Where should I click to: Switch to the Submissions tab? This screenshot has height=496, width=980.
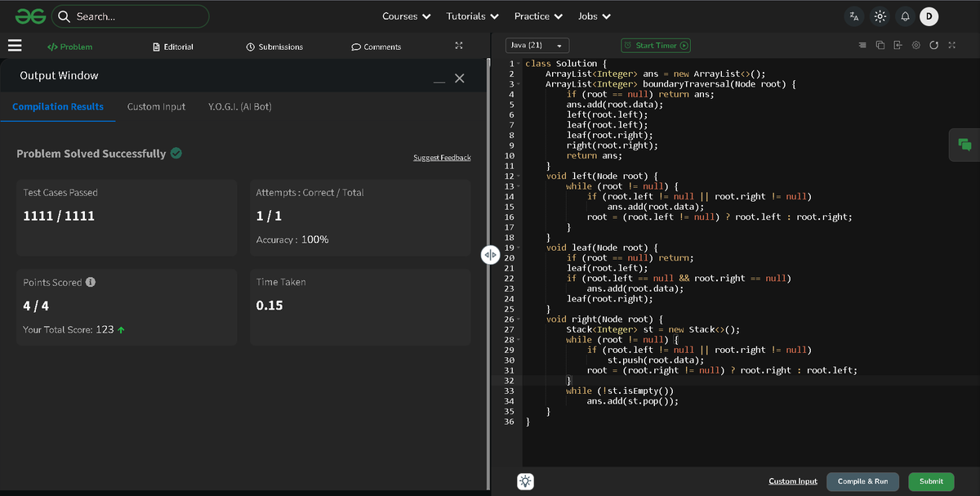(274, 47)
